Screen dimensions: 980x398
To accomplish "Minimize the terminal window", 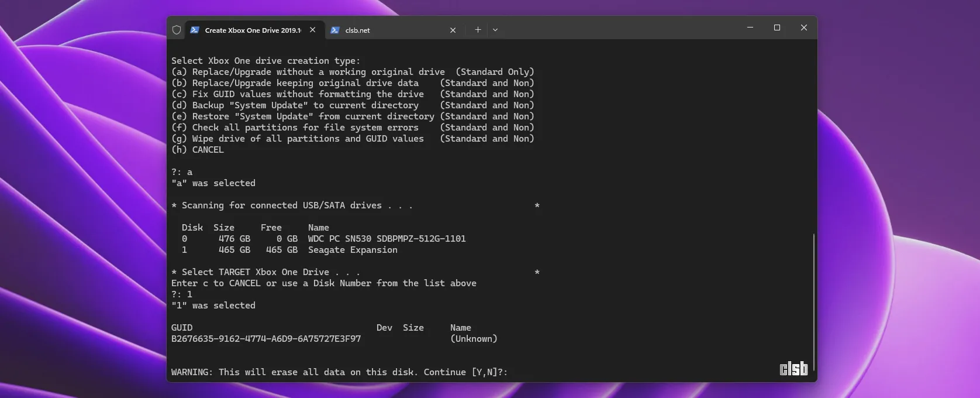I will [x=750, y=28].
